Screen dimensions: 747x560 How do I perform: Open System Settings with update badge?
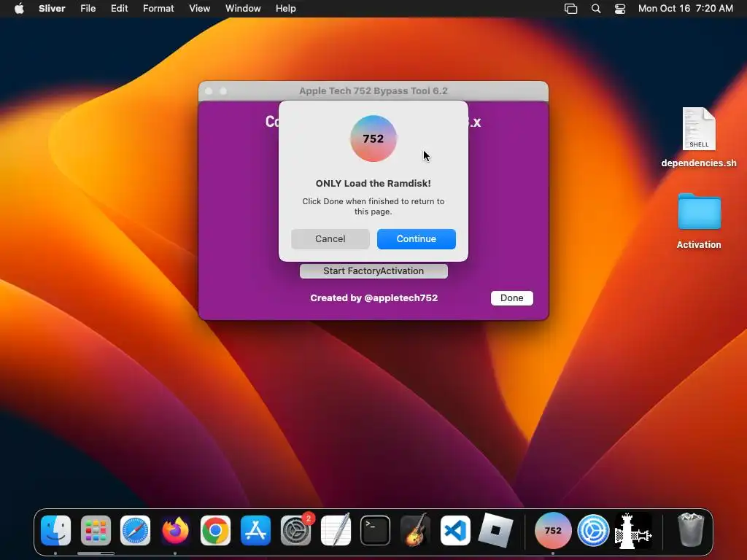pyautogui.click(x=295, y=531)
